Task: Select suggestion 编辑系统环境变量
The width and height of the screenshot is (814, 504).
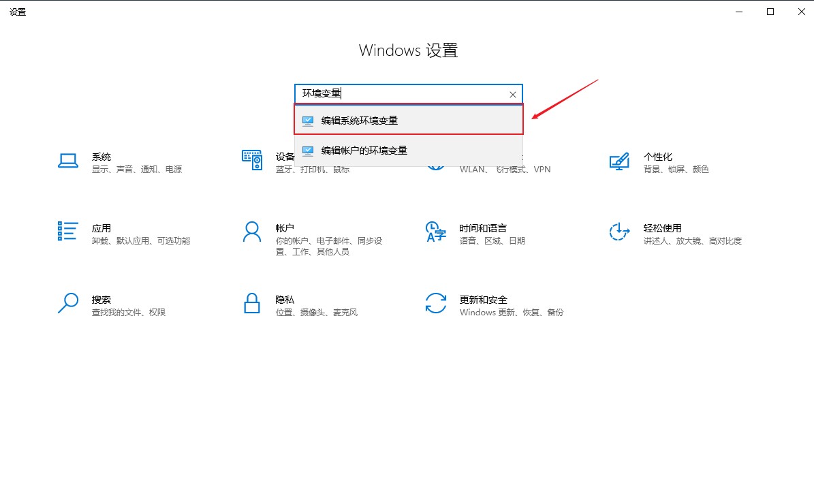Action: (x=409, y=120)
